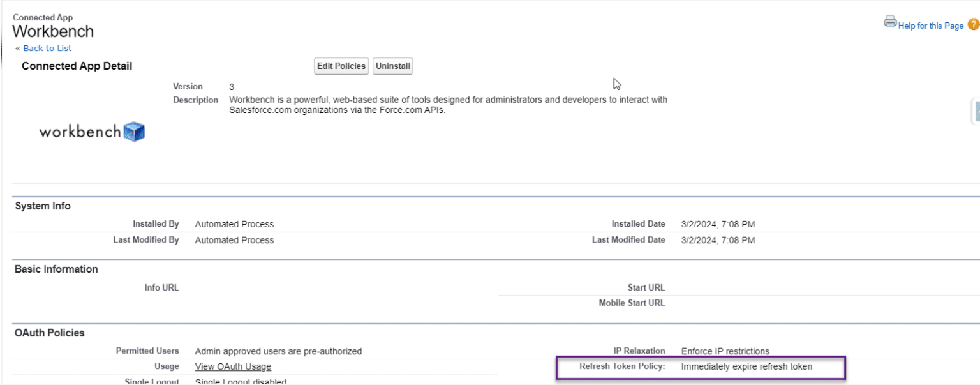Viewport: 980px width, 385px height.
Task: Click the System Info section header
Action: click(x=42, y=206)
